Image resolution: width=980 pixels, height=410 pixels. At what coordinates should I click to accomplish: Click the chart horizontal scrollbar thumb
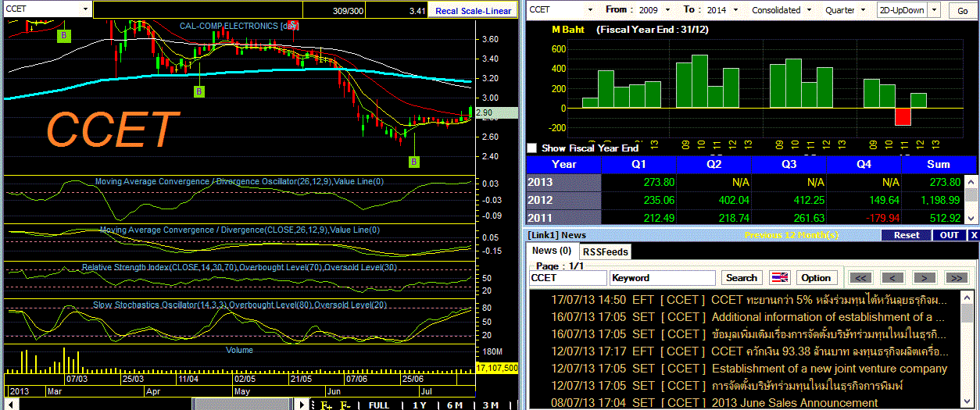243,405
